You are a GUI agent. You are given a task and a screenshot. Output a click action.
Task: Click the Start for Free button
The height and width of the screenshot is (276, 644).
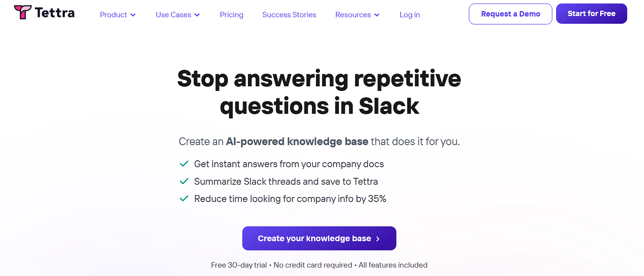592,14
